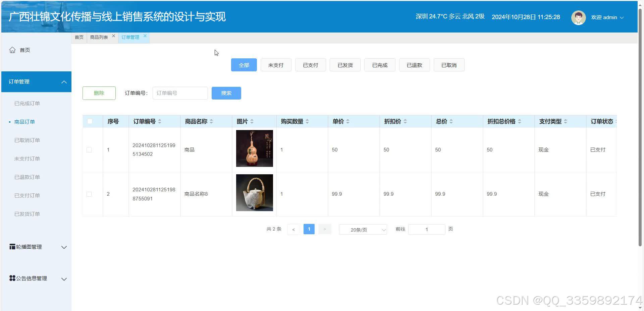Close the 商品列表 tab with its X

[x=113, y=35]
